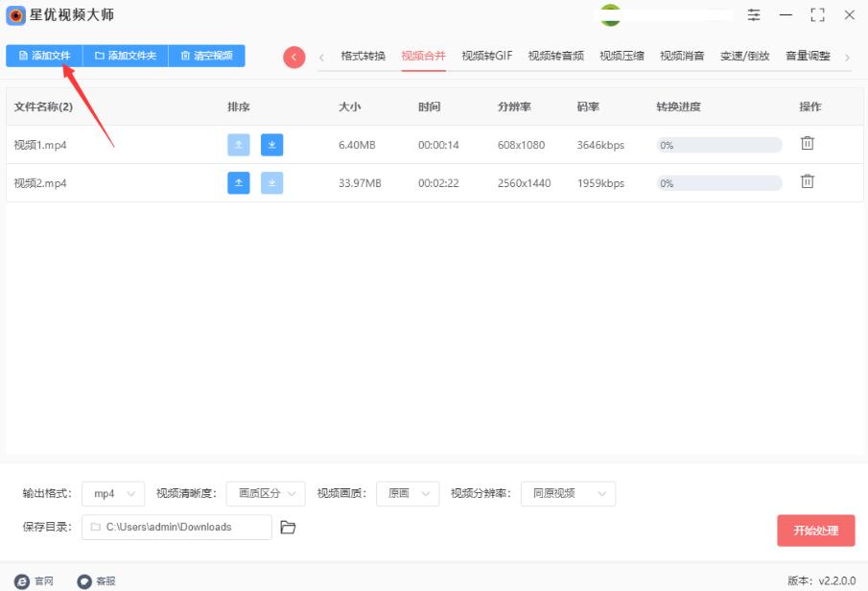Viewport: 868px width, 591px height.
Task: Click the 清空视频 button to clear the list
Action: click(x=207, y=56)
